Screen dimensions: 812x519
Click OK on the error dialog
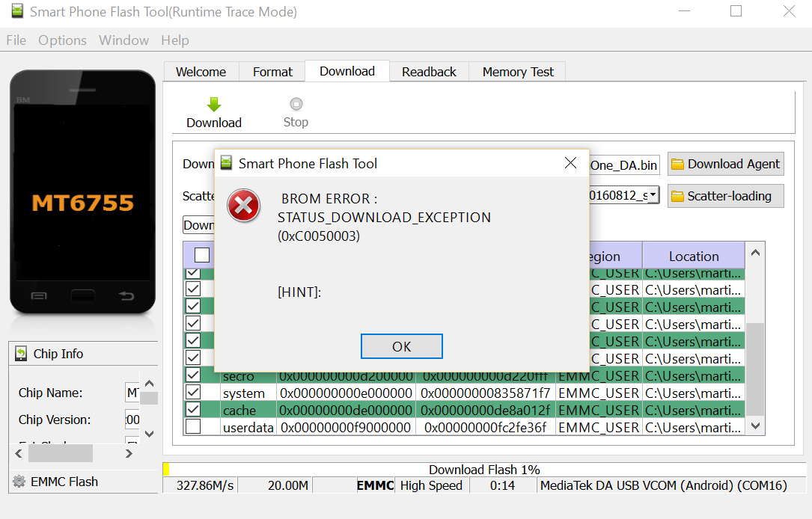click(x=401, y=346)
